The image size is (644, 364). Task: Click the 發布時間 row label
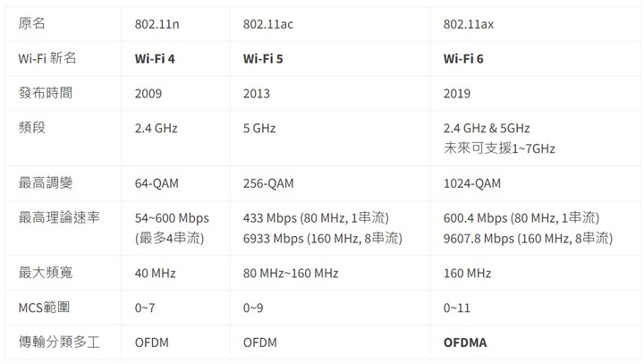tap(46, 93)
